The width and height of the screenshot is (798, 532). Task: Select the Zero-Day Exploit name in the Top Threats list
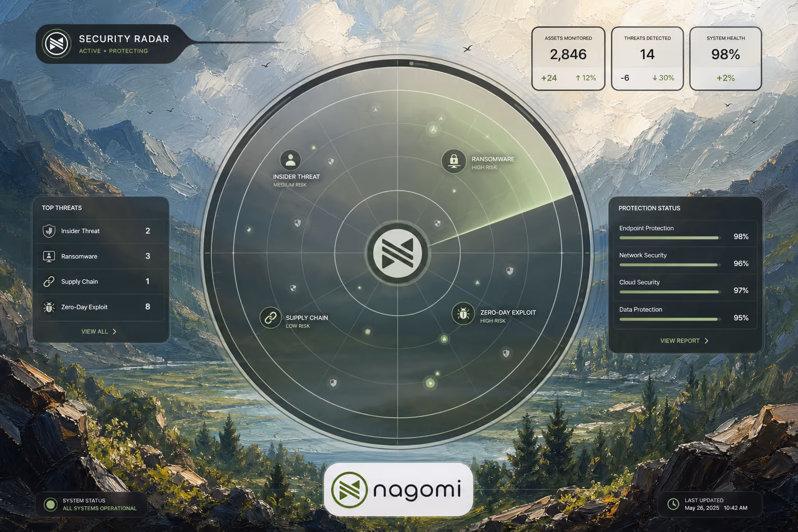point(84,307)
